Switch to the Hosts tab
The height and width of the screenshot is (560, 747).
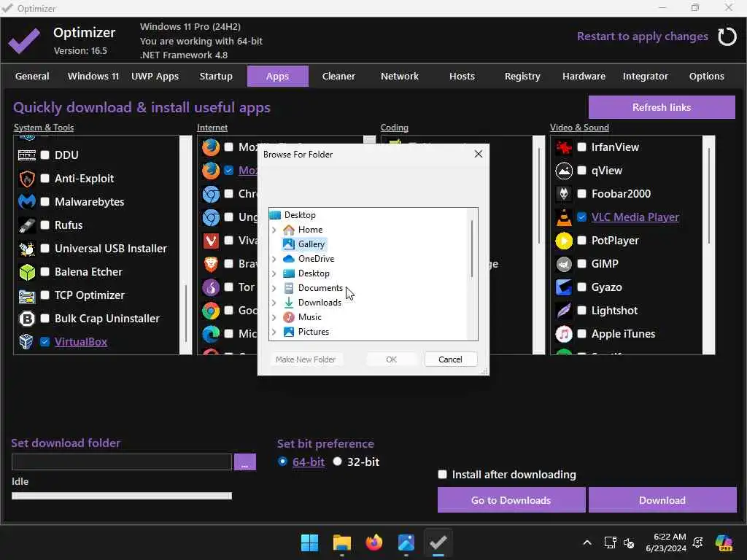[x=462, y=76]
